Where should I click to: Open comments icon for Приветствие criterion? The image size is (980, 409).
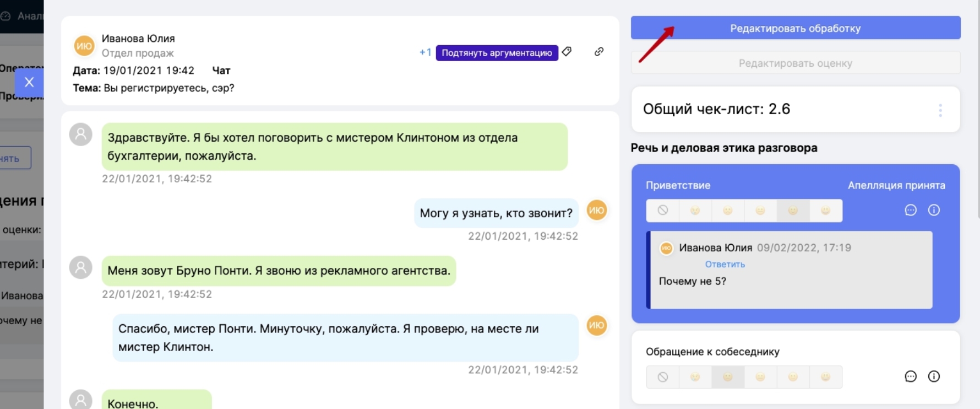[x=911, y=210]
